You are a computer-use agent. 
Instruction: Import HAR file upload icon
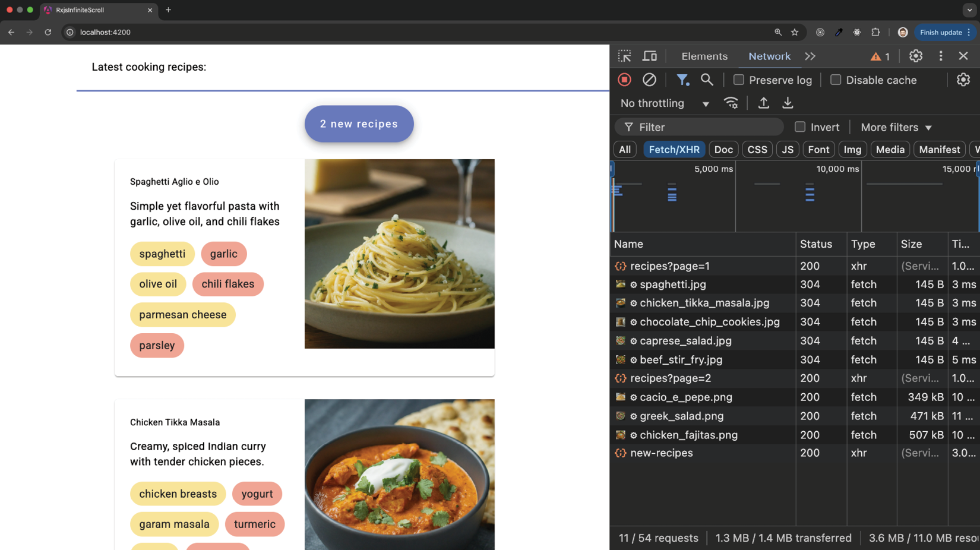pyautogui.click(x=763, y=103)
